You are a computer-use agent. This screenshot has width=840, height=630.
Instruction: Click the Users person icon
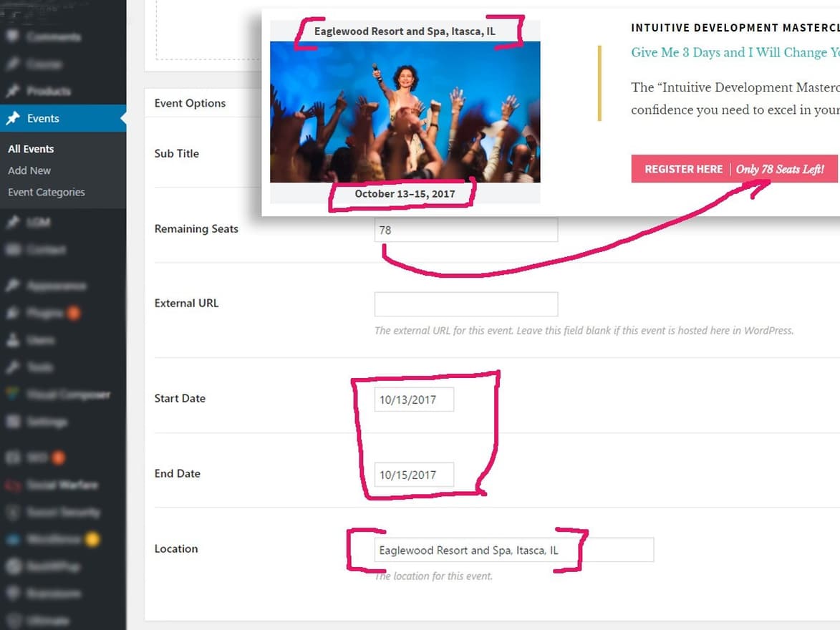[13, 339]
